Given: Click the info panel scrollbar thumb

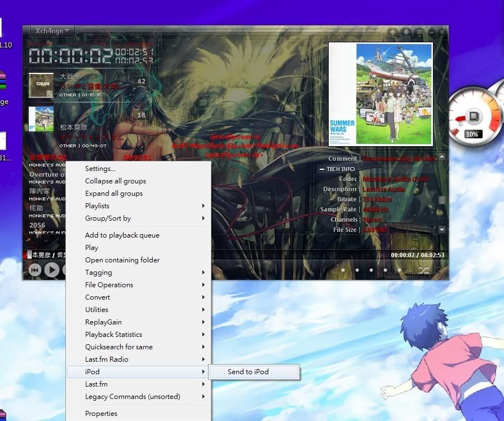Looking at the screenshot, I should [442, 200].
